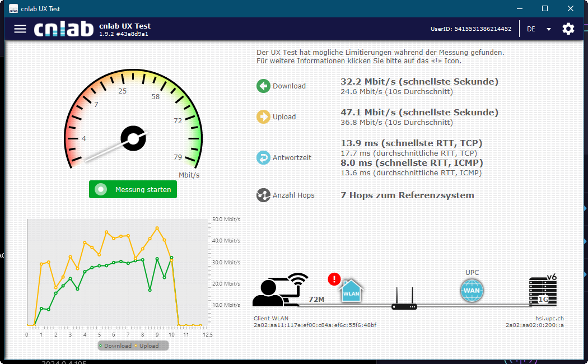Screen dimensions: 588x364
Task: Click the green Download arrow icon
Action: (263, 86)
